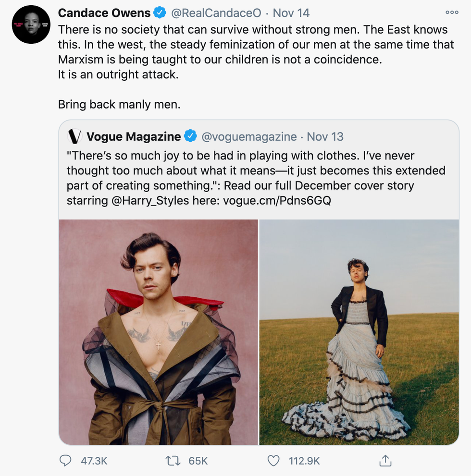
Task: Like the tweet with the heart icon
Action: tap(273, 461)
